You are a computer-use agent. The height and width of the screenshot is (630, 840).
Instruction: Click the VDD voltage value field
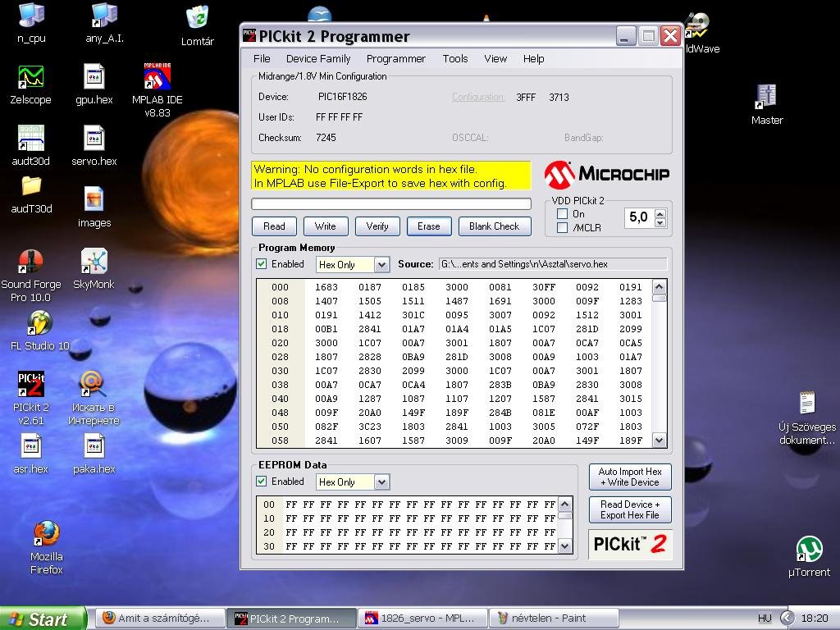coord(638,217)
